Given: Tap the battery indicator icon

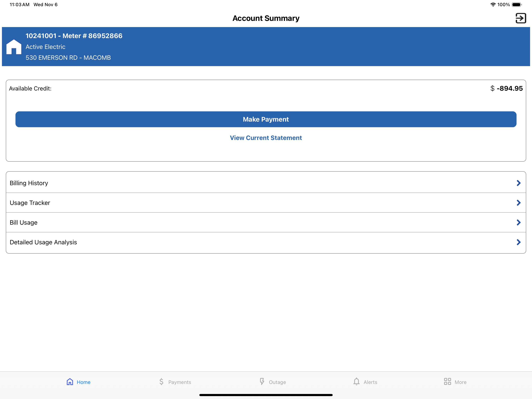Looking at the screenshot, I should [517, 5].
